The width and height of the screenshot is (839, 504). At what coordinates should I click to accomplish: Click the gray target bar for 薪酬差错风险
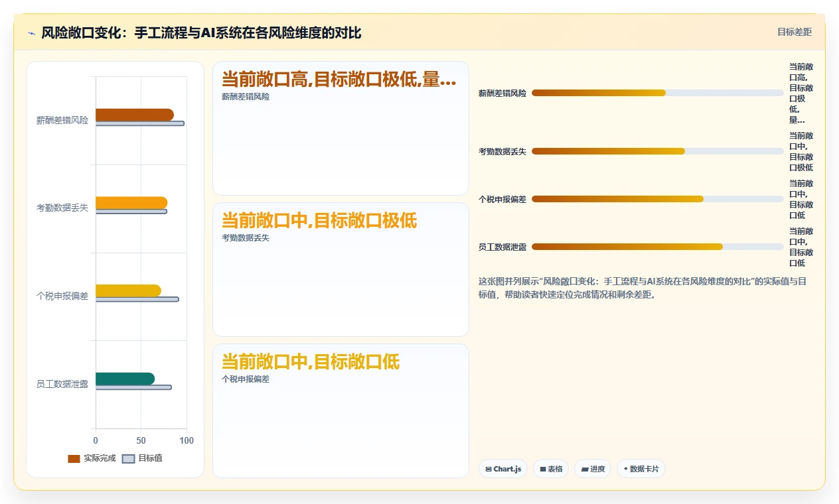pyautogui.click(x=140, y=123)
